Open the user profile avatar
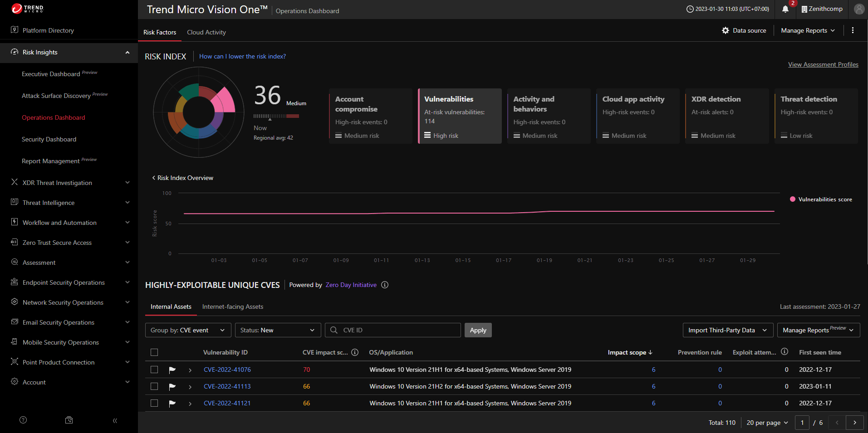The height and width of the screenshot is (433, 868). [x=858, y=9]
